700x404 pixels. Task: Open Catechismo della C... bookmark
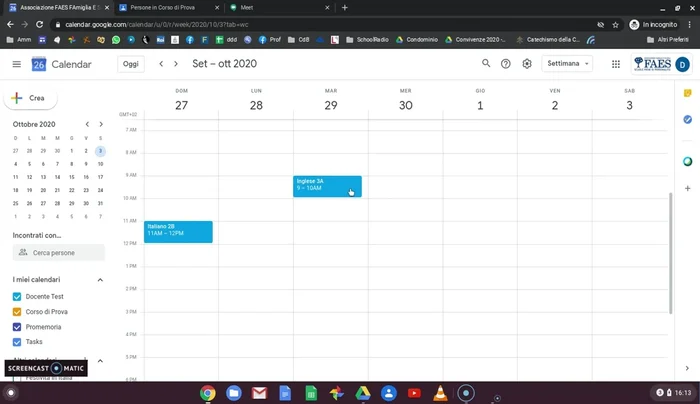(x=548, y=40)
